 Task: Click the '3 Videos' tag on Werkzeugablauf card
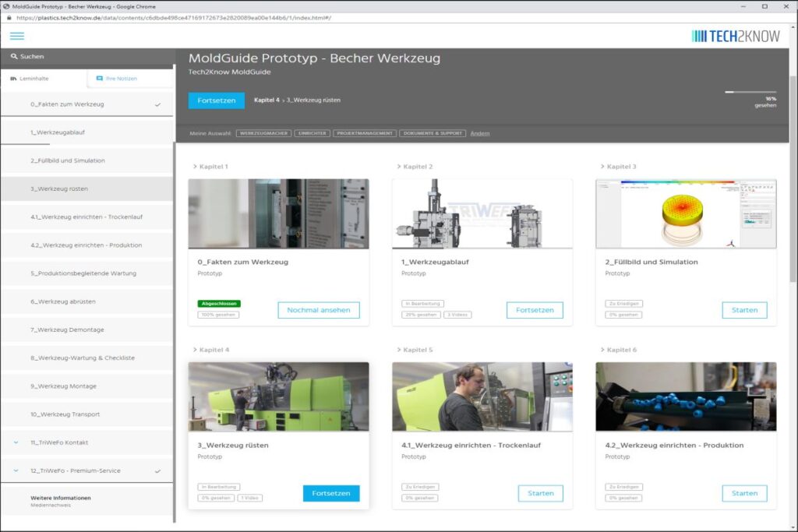pyautogui.click(x=457, y=315)
